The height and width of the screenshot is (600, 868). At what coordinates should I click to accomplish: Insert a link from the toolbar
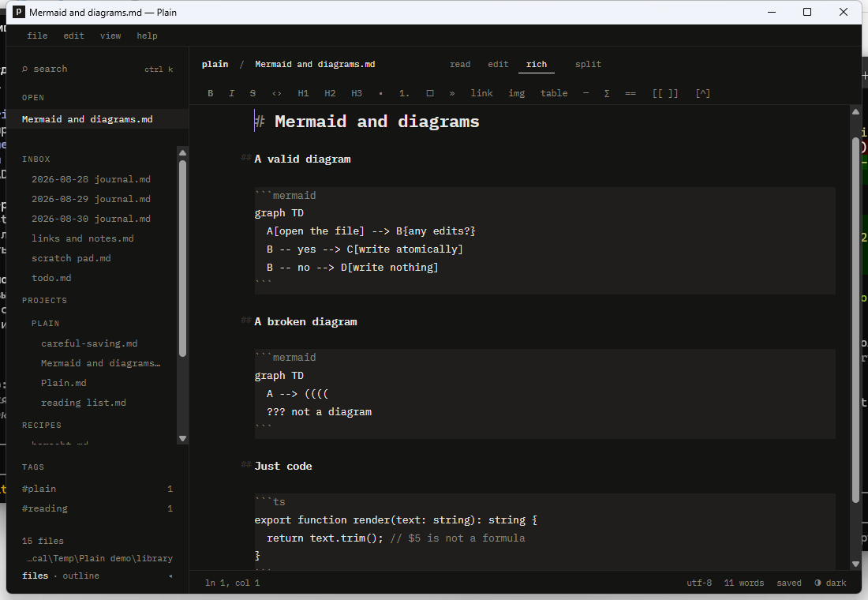[x=481, y=93]
